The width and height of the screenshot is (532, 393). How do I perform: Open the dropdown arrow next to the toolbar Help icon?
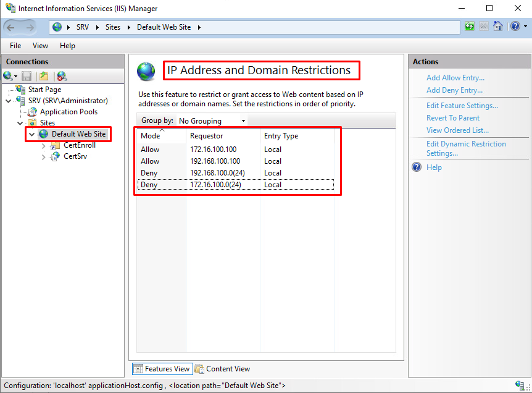click(525, 27)
